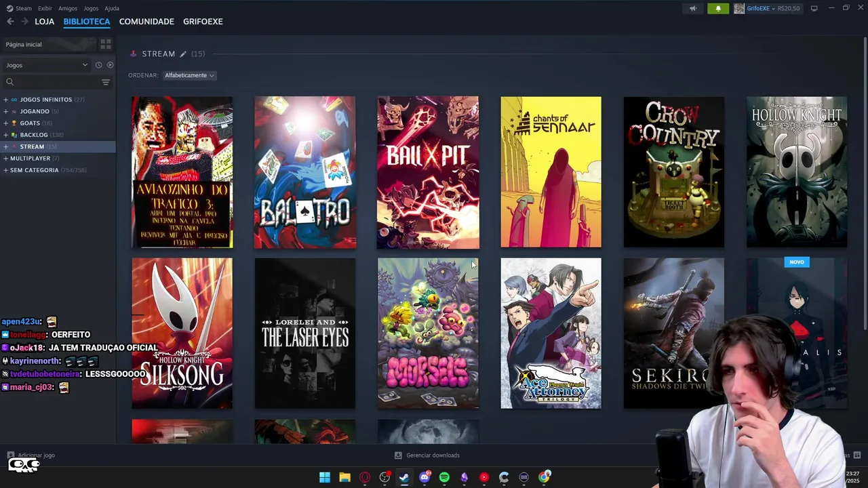Image resolution: width=868 pixels, height=488 pixels.
Task: Go back with the navigation arrow
Action: coord(10,22)
